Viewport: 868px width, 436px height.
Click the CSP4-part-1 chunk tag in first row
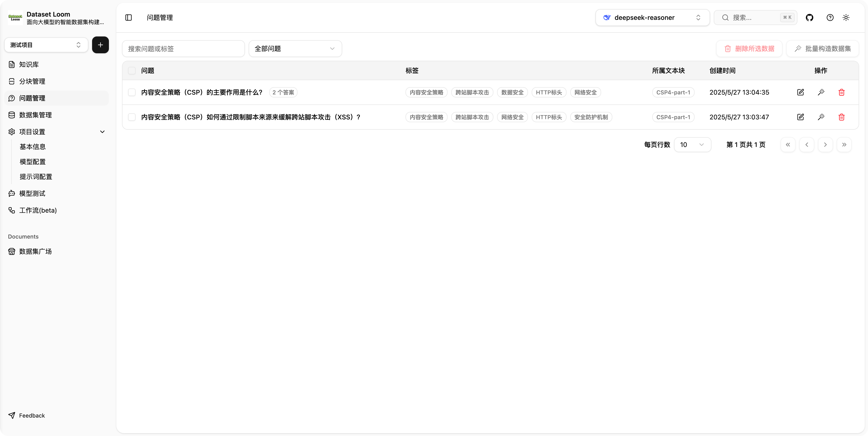click(x=673, y=92)
